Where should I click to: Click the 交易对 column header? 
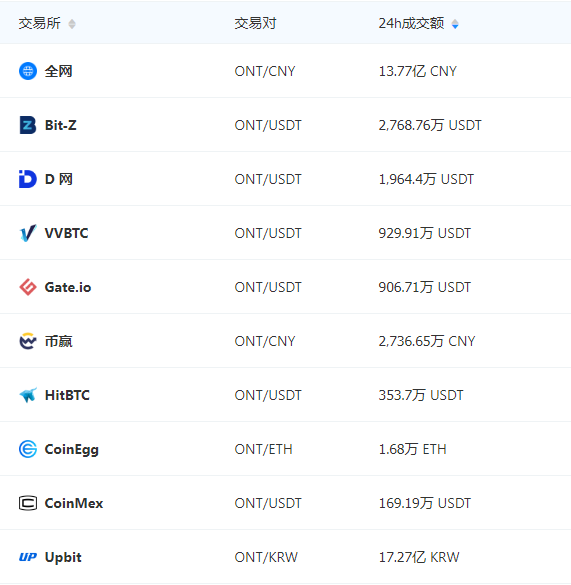pos(255,24)
